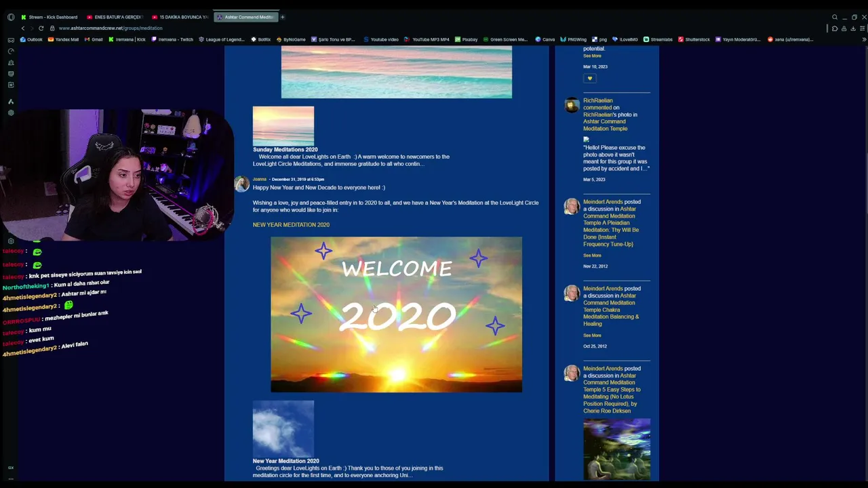This screenshot has height=488, width=868.
Task: Open the xena Reddit bookmark
Action: pyautogui.click(x=790, y=39)
